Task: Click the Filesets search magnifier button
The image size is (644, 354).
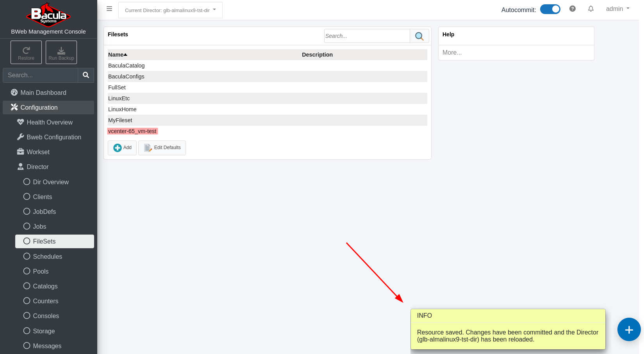Action: click(x=419, y=36)
